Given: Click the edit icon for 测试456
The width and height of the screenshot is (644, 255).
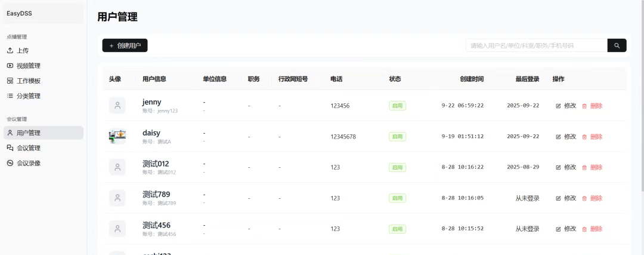Looking at the screenshot, I should pyautogui.click(x=559, y=229).
